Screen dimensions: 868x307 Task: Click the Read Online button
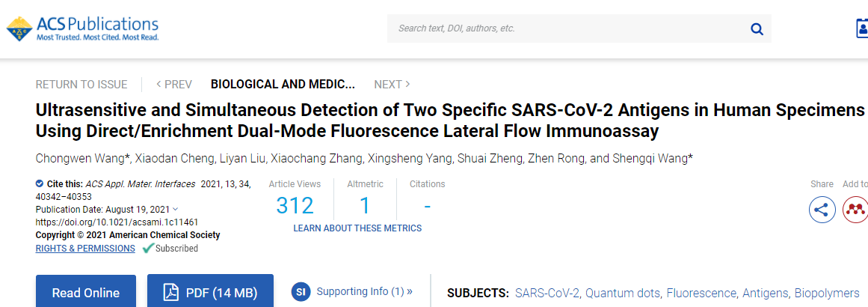(x=86, y=293)
